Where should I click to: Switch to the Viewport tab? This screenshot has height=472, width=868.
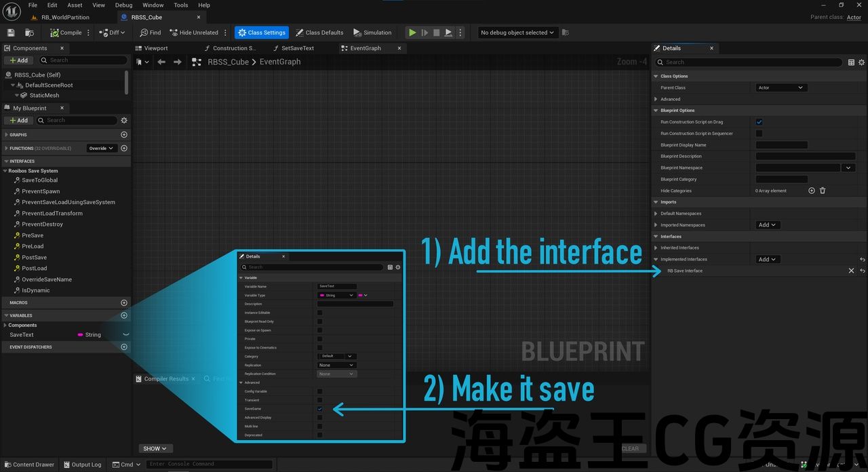155,48
